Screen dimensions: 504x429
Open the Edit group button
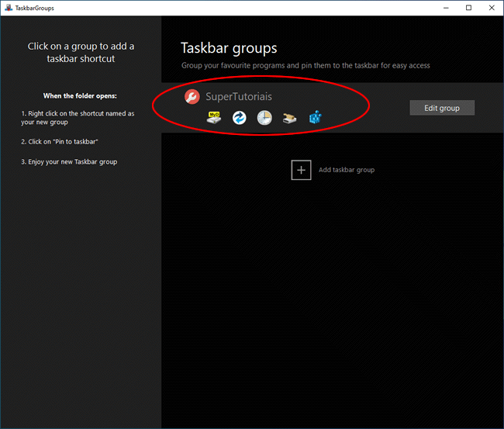(x=441, y=108)
